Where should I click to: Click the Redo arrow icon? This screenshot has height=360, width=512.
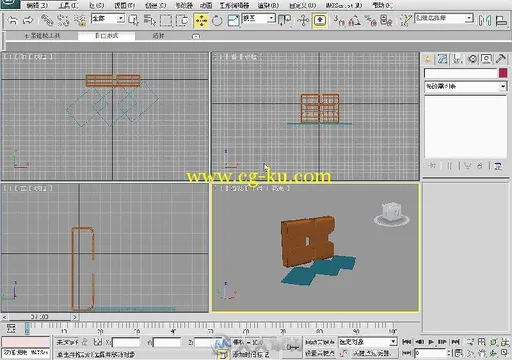coord(28,21)
